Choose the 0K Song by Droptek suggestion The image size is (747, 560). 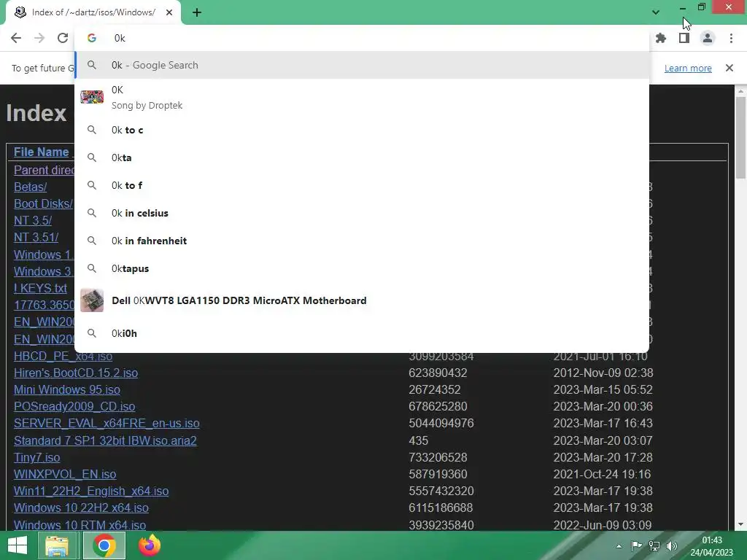[x=362, y=97]
